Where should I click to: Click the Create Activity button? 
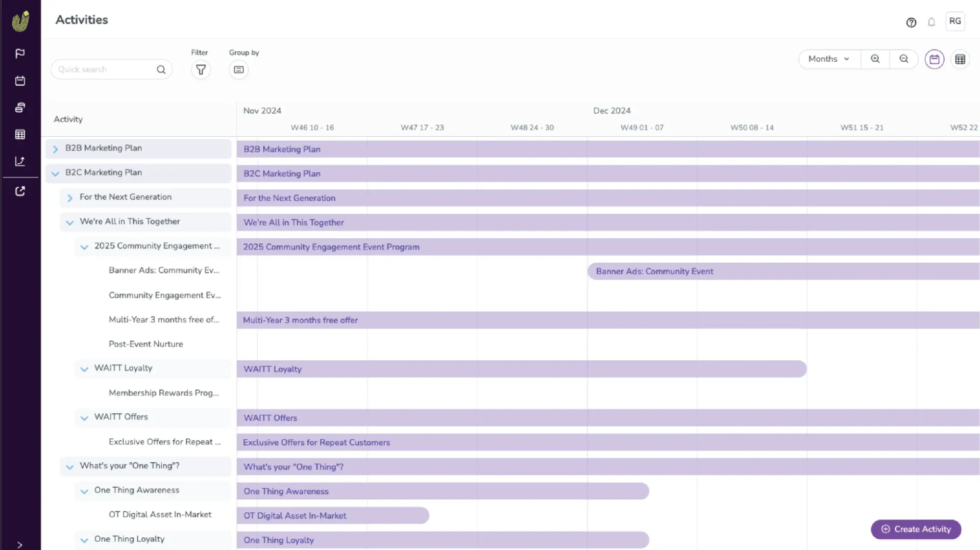[916, 529]
